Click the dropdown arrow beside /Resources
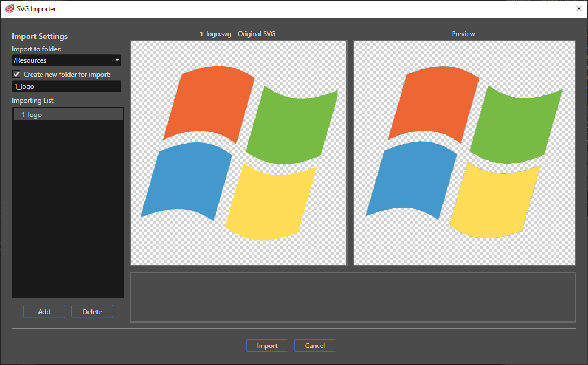588x365 pixels. coord(117,60)
